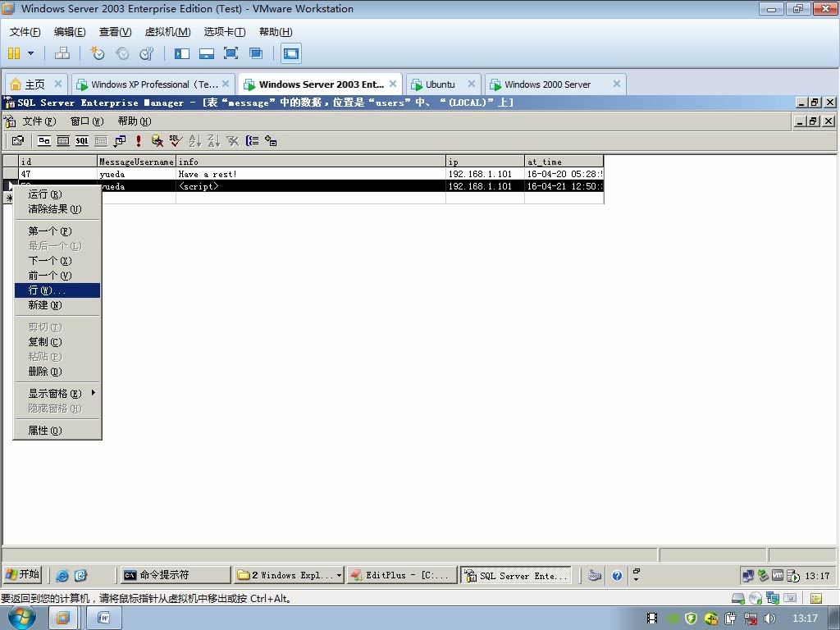
Task: Click the MessageUsername column header
Action: (x=137, y=162)
